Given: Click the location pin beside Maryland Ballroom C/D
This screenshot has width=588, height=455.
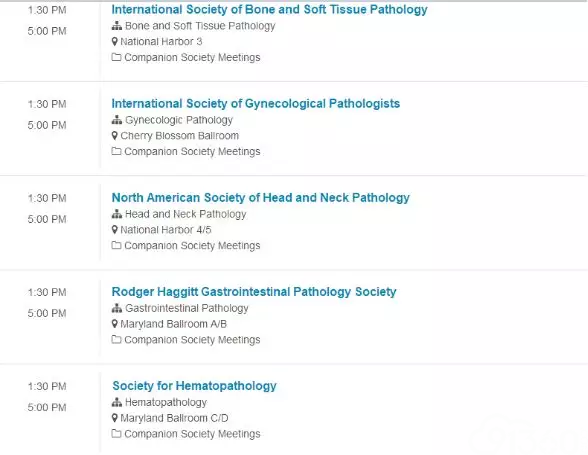Looking at the screenshot, I should coord(115,418).
